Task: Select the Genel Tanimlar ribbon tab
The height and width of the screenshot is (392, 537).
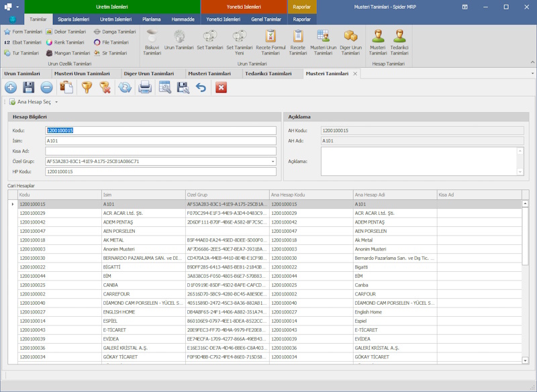Action: pos(266,19)
